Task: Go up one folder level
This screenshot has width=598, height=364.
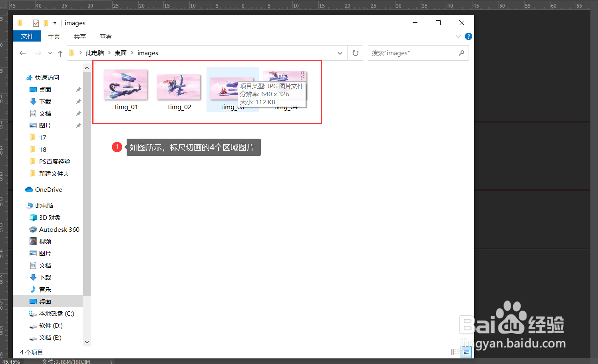Action: point(60,53)
